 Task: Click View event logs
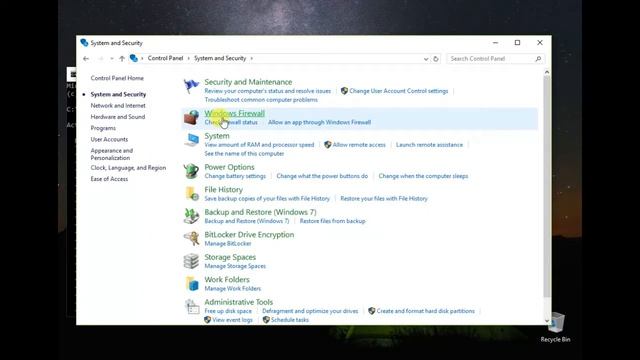pyautogui.click(x=232, y=320)
